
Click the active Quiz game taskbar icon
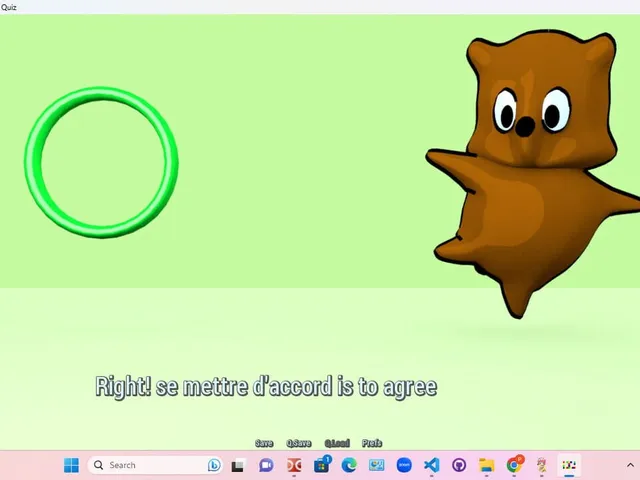[569, 465]
